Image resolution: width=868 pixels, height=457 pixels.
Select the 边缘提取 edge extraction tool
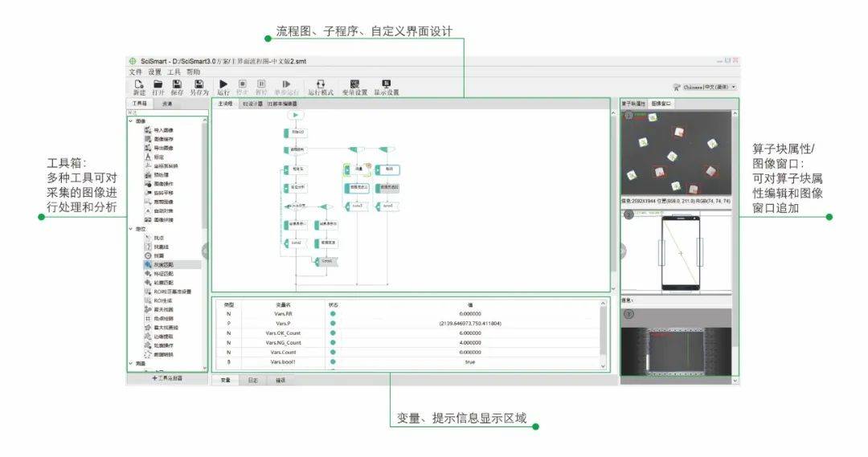tap(159, 337)
